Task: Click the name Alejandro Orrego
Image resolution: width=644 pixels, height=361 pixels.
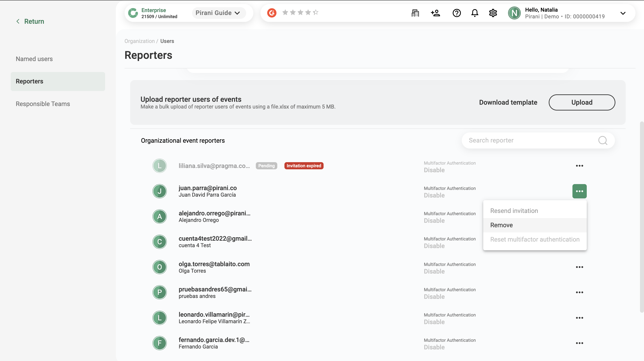Action: coord(199,220)
